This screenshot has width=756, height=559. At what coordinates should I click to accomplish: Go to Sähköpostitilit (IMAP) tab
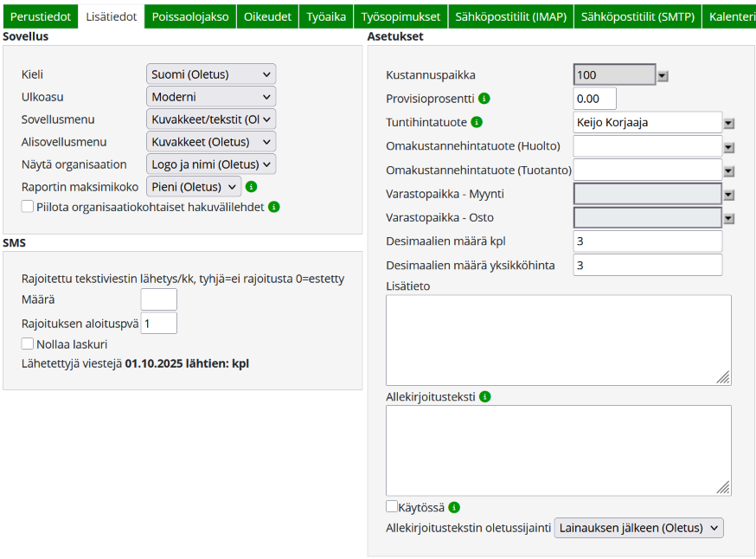(x=514, y=16)
